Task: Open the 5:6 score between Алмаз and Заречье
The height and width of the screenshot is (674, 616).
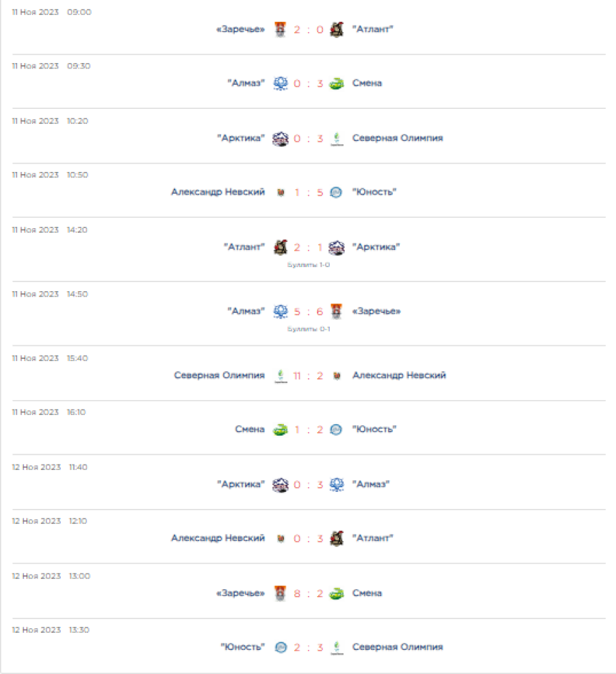Action: [308, 311]
